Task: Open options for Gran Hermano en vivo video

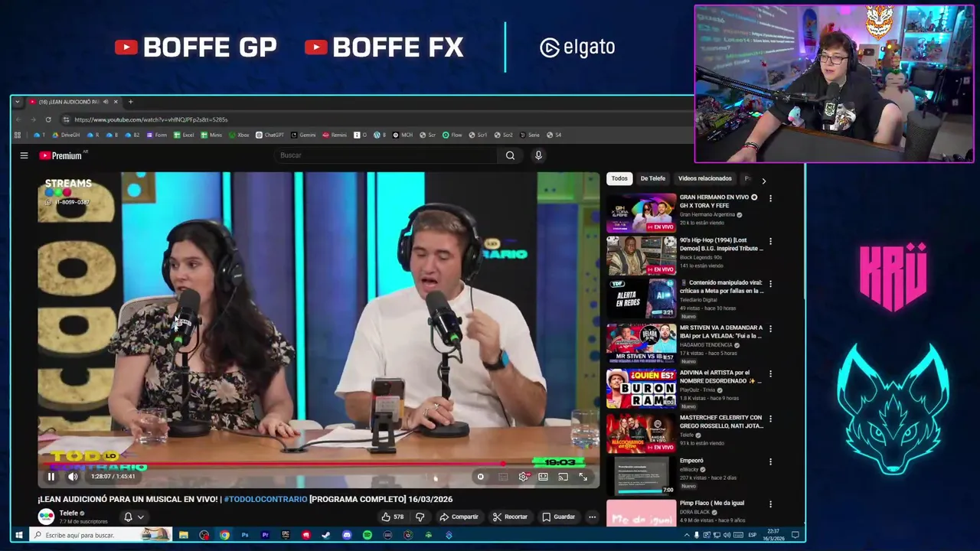Action: coord(770,198)
